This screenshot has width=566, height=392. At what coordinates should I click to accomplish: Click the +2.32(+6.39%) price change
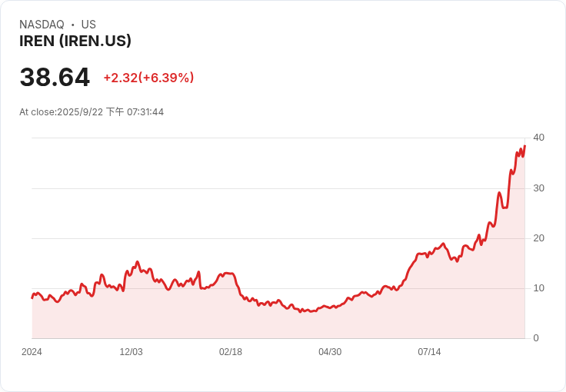click(x=148, y=78)
